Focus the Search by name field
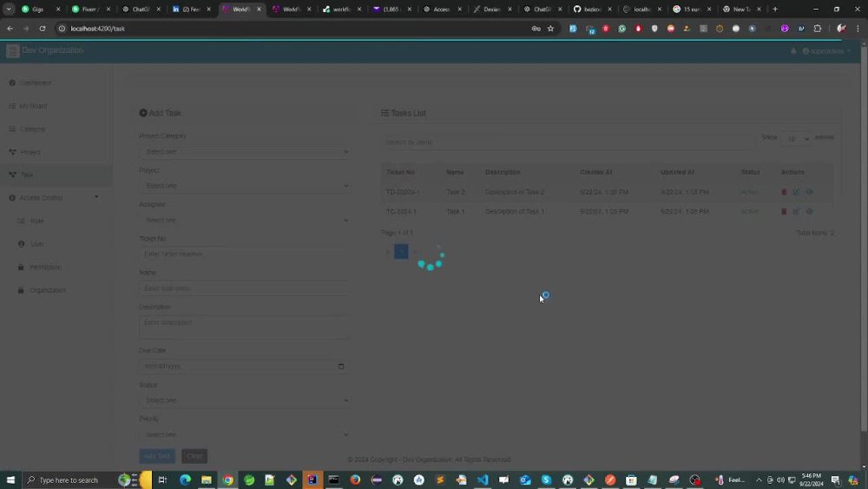The width and height of the screenshot is (868, 489). click(568, 142)
